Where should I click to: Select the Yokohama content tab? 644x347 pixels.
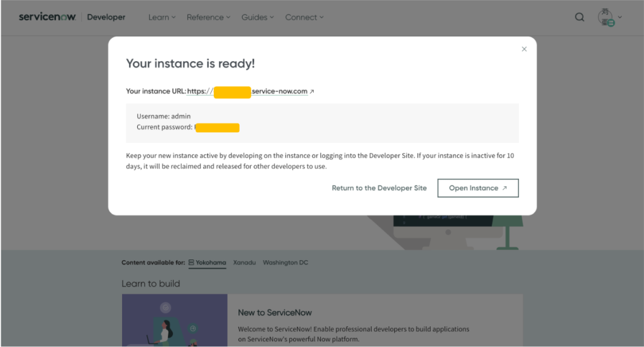(x=207, y=263)
